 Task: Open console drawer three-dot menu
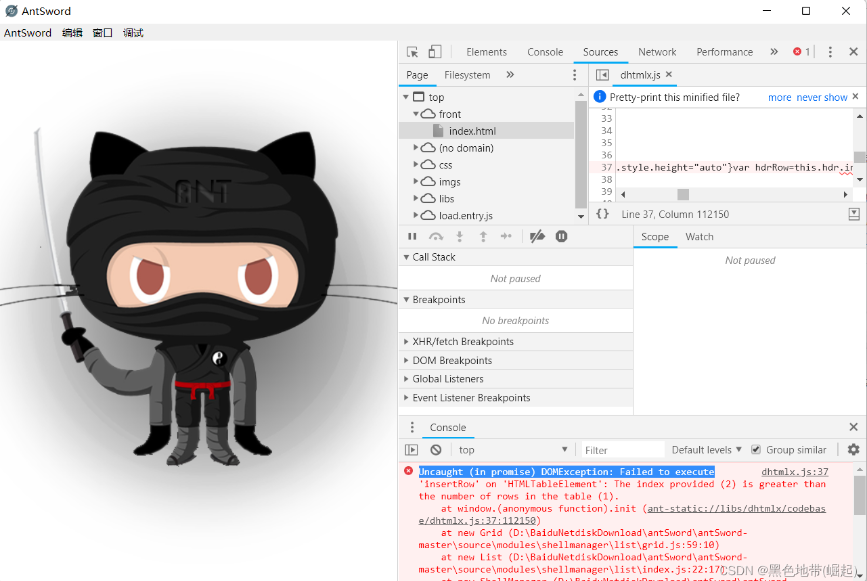click(412, 427)
